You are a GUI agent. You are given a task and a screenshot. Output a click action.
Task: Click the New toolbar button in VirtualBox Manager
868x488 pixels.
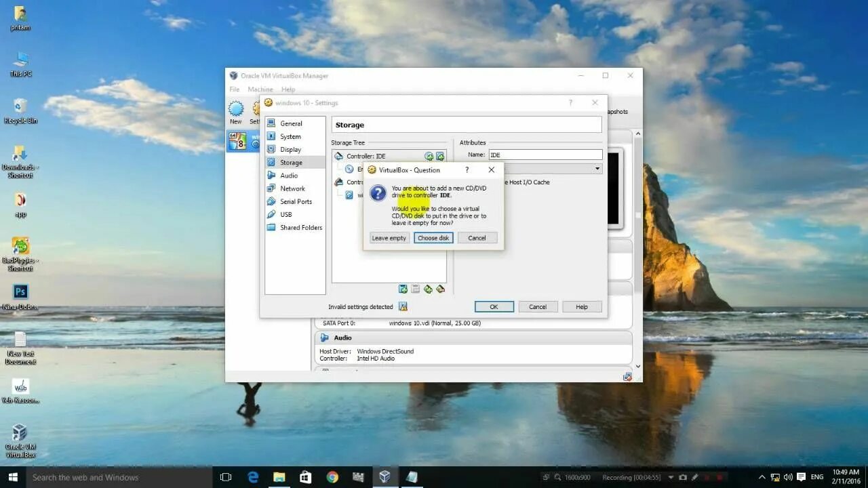[x=235, y=113]
